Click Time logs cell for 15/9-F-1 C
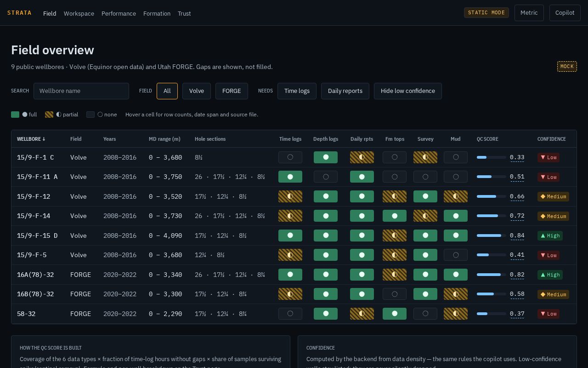This screenshot has width=588, height=368. [290, 157]
